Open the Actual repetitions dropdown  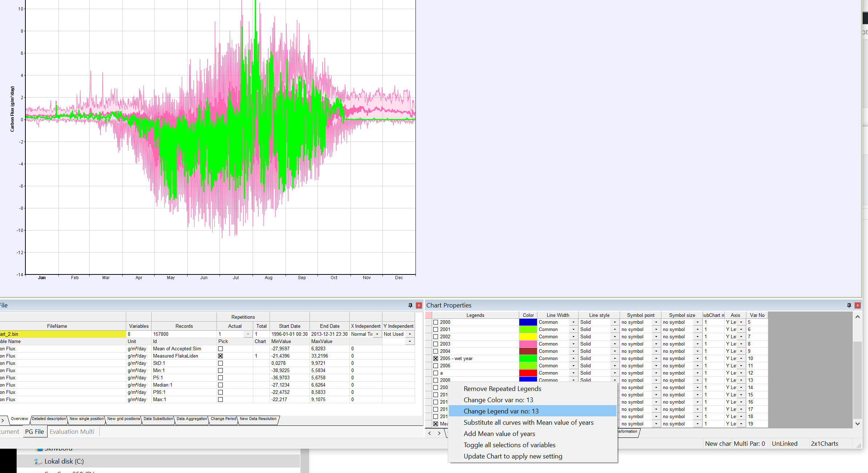248,334
